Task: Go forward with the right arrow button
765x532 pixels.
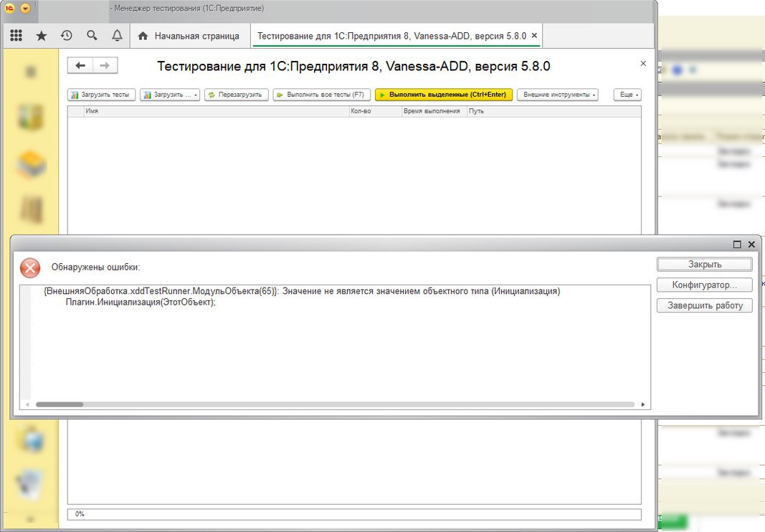Action: click(x=105, y=65)
